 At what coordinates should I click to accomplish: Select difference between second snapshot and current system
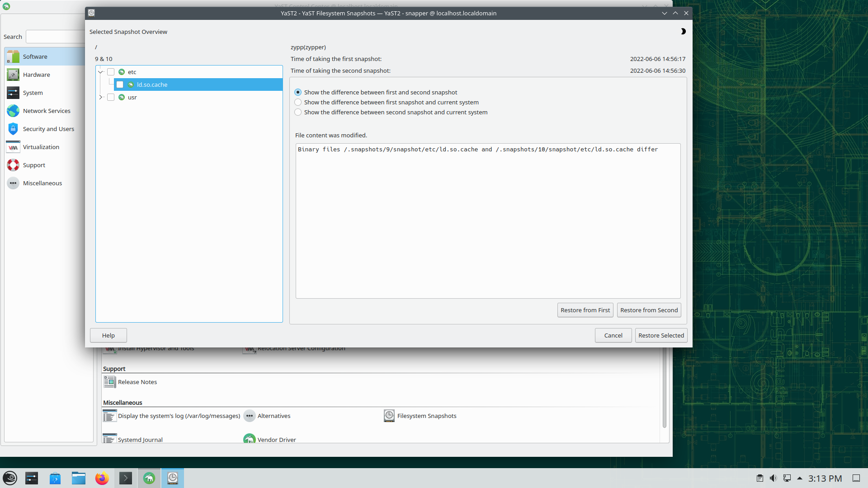(298, 112)
